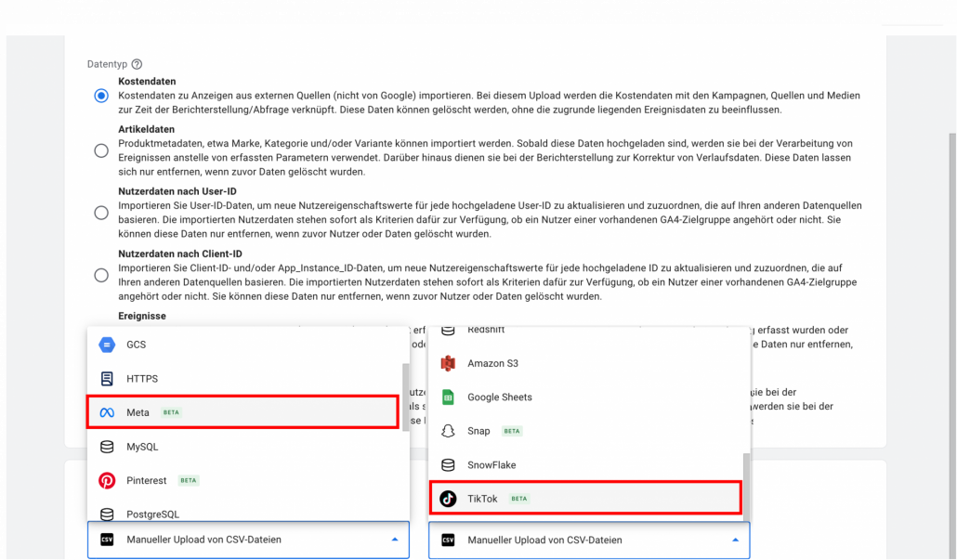The image size is (957, 560).
Task: Choose MySQL from the source list
Action: point(142,447)
